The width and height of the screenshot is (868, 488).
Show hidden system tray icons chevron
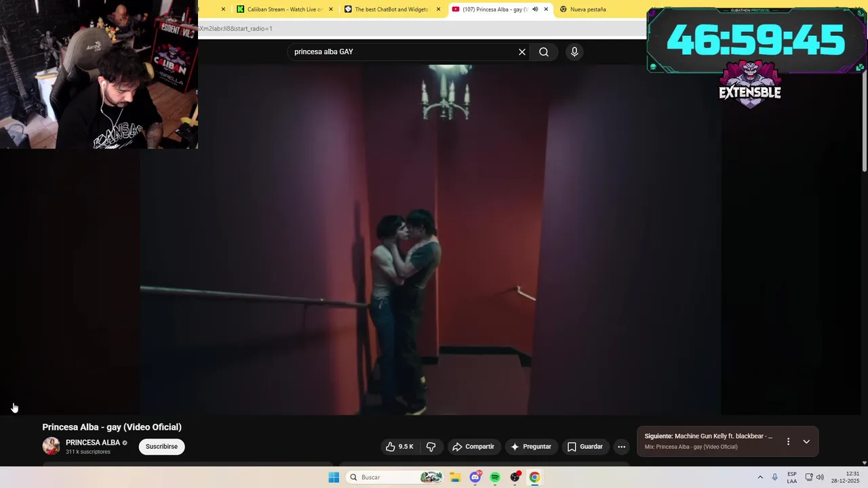[760, 477]
